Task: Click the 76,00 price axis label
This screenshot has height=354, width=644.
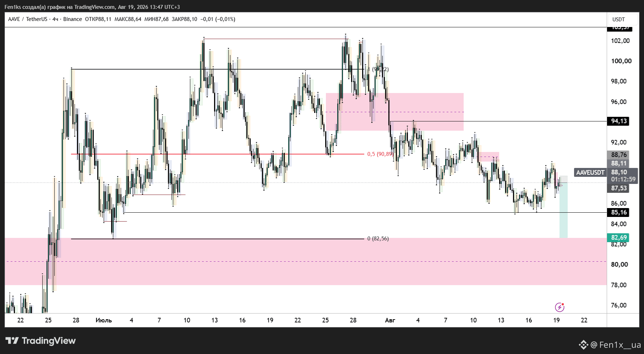Action: (618, 305)
